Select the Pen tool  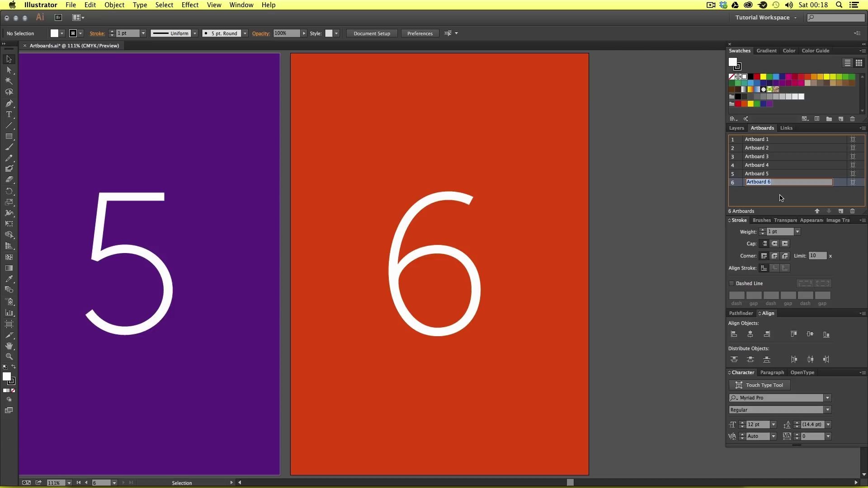coord(9,103)
